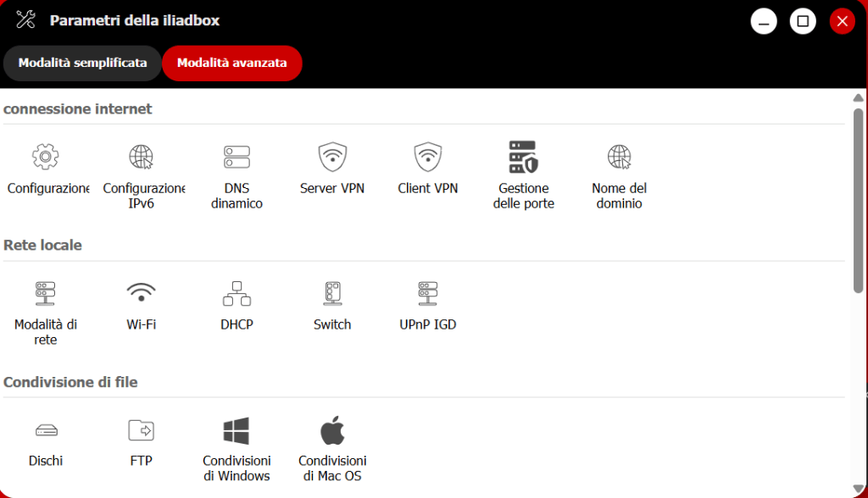Switch to Modalità semplificata tab

click(x=82, y=63)
